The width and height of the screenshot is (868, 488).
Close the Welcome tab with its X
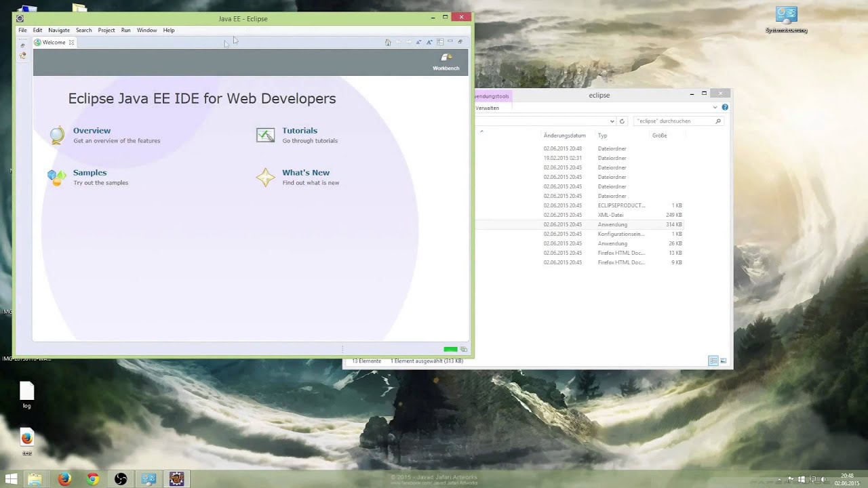[71, 42]
